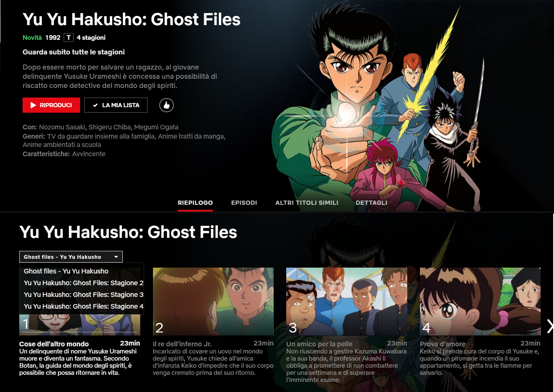Choose Stagione 4 from season list
Image resolution: width=554 pixels, height=392 pixels.
point(83,306)
